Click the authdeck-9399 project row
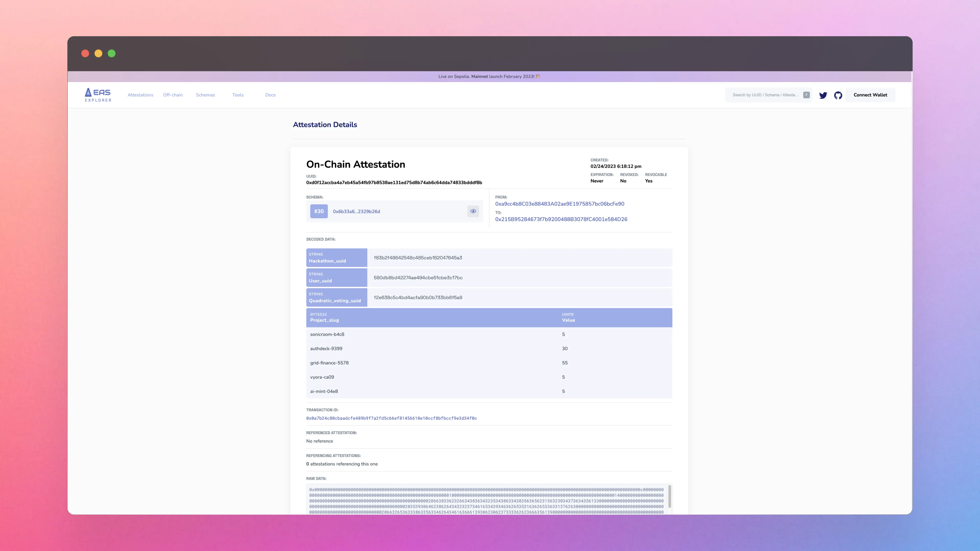The width and height of the screenshot is (980, 551). point(489,349)
